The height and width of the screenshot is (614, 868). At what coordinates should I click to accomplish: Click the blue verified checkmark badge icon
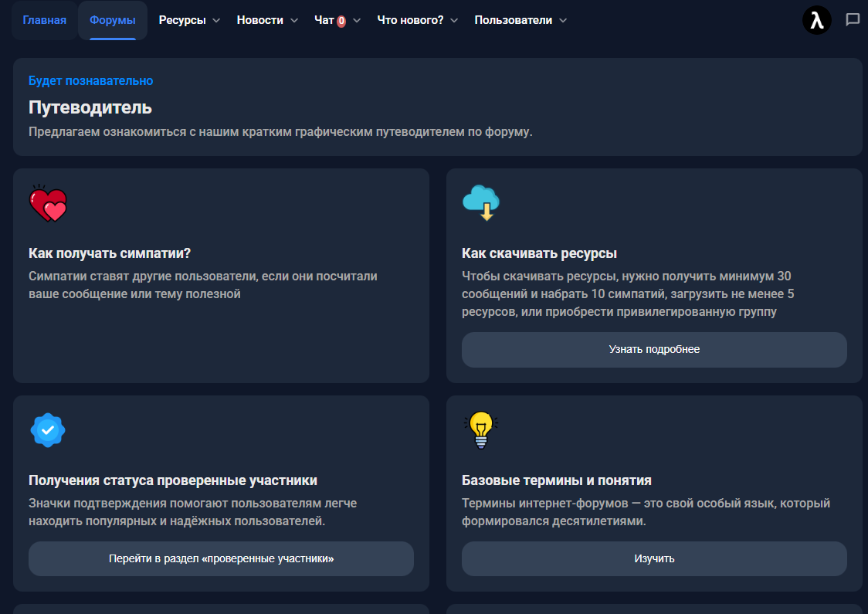coord(47,430)
